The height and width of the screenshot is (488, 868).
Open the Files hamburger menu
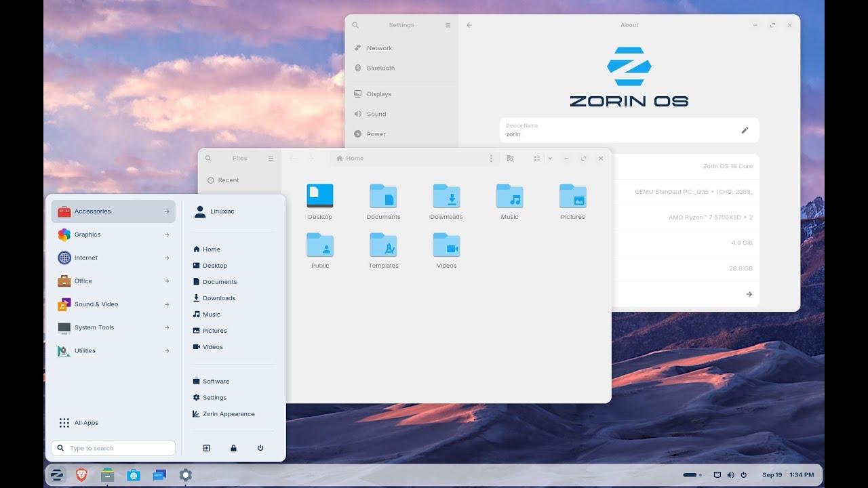[x=271, y=158]
